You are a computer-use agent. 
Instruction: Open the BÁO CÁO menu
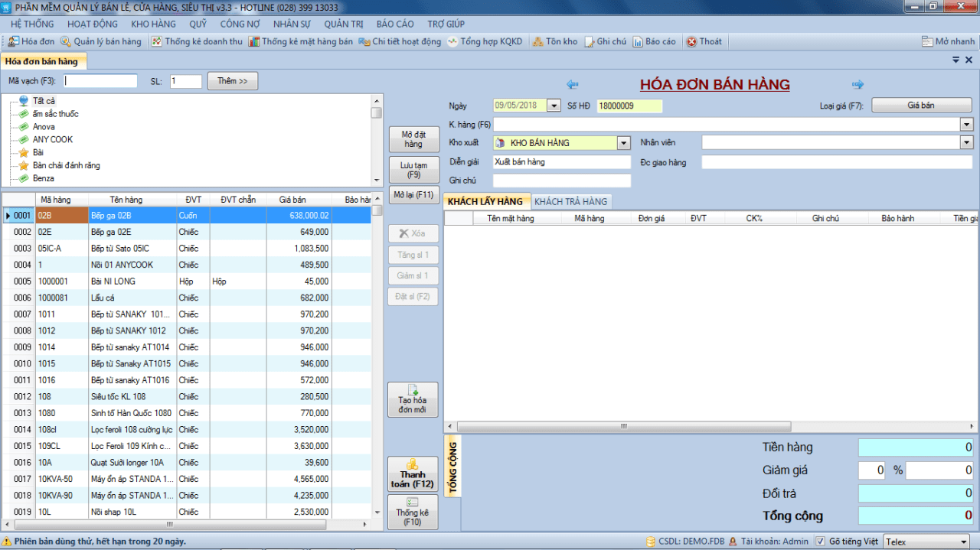(x=395, y=24)
